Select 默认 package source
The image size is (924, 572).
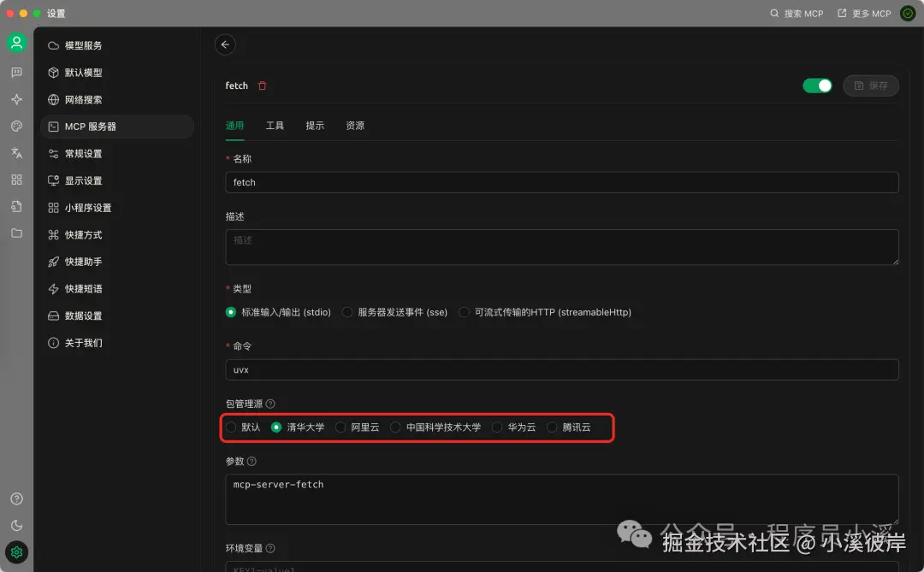[243, 428]
